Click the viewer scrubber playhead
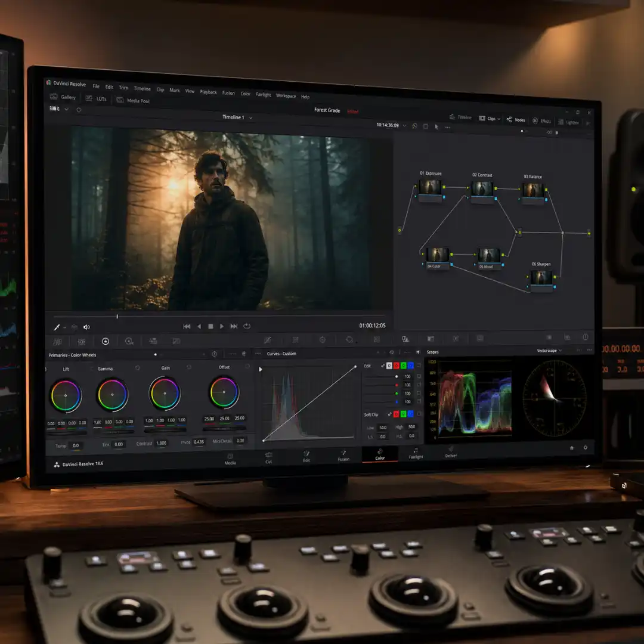 coord(117,317)
